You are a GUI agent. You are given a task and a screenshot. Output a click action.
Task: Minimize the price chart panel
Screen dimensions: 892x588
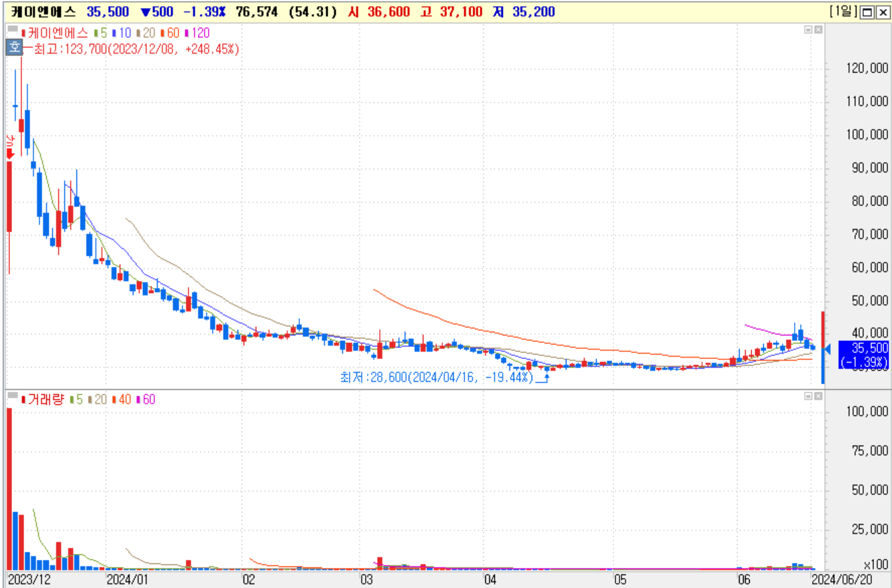tap(808, 30)
